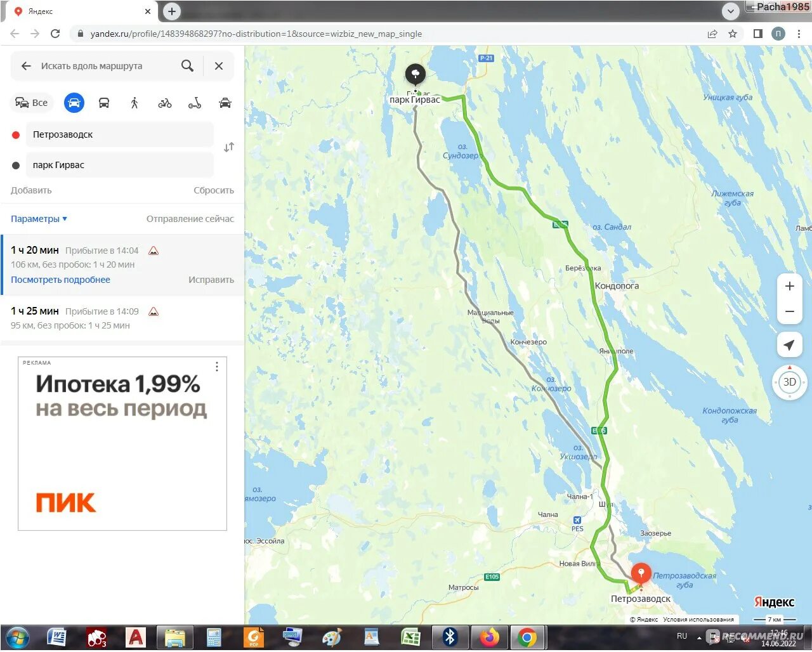Zoom in on the map
Screen dimensions: 812x652
point(790,286)
